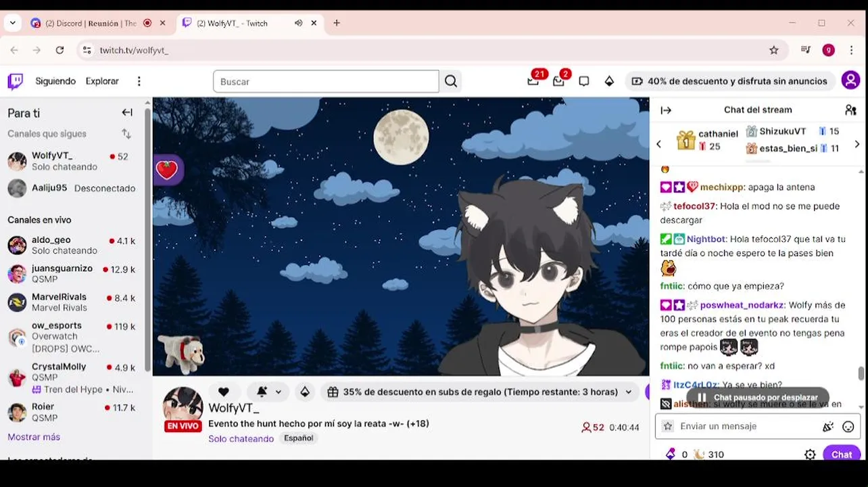This screenshot has height=487, width=868.
Task: Open the emote picker in chat input
Action: (848, 427)
